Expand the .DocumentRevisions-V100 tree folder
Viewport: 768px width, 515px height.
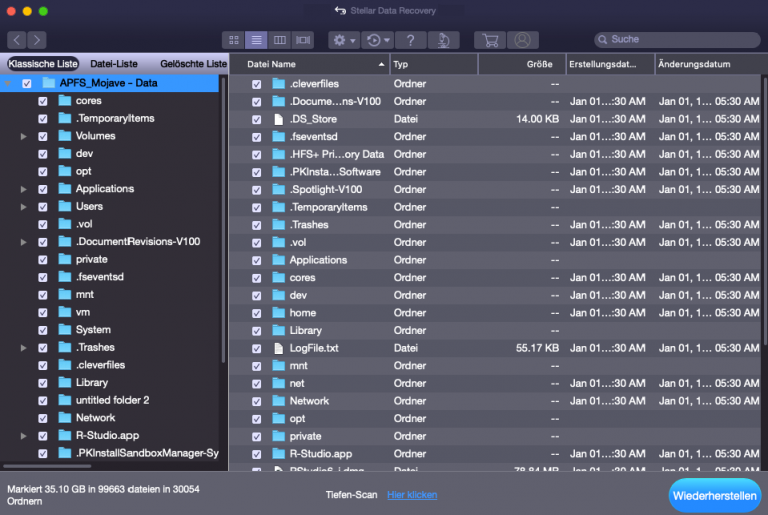(x=23, y=242)
